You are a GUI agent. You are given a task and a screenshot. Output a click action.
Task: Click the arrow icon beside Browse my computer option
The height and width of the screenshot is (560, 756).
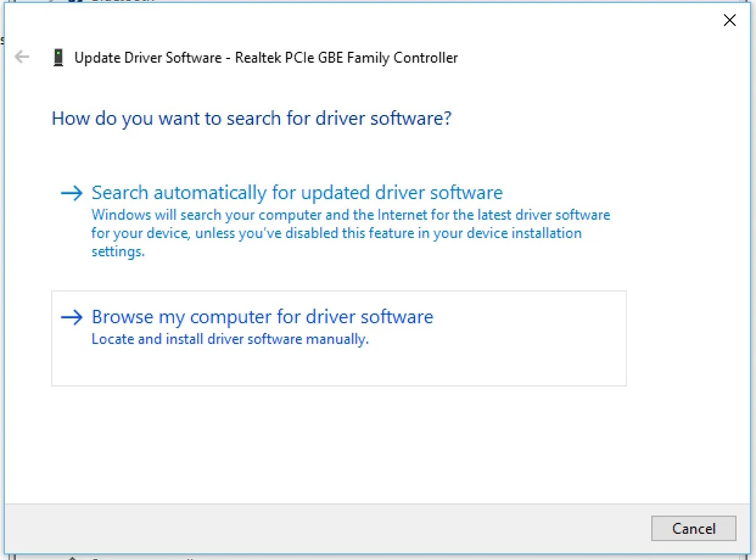pyautogui.click(x=71, y=317)
